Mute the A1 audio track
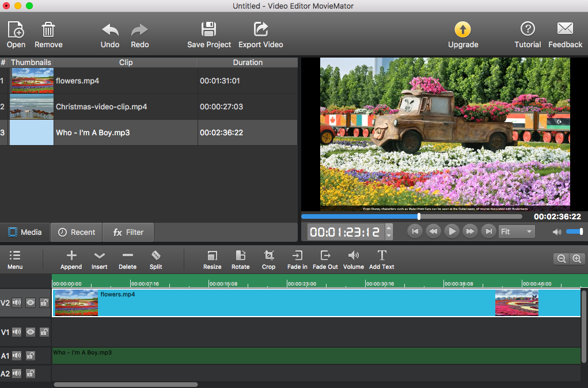The image size is (588, 388). click(17, 356)
